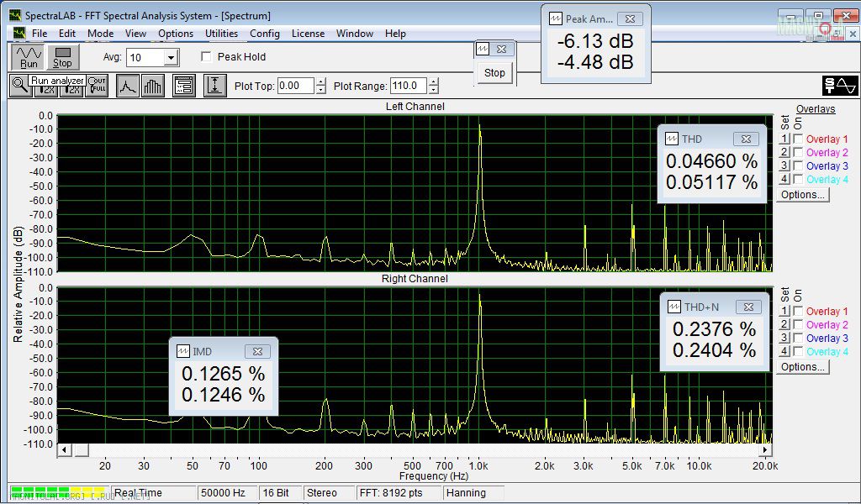Image resolution: width=861 pixels, height=504 pixels.
Task: Click the Run analyzer button
Action: coord(29,57)
